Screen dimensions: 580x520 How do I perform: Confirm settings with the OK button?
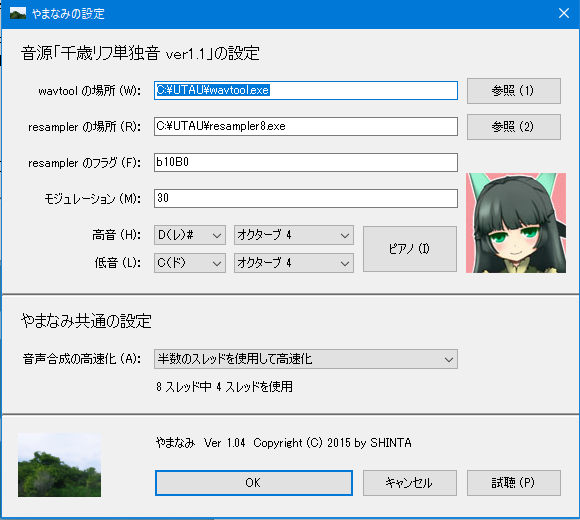[254, 483]
